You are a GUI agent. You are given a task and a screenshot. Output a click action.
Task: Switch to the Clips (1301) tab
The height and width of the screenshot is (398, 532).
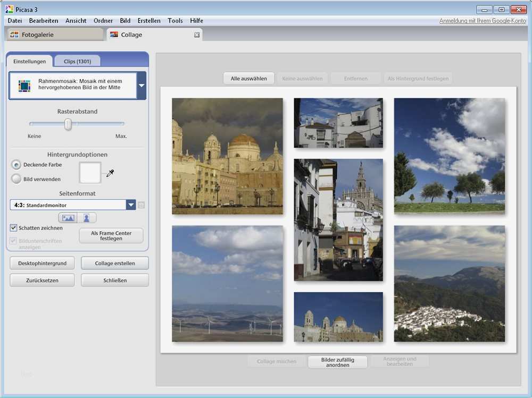point(77,61)
